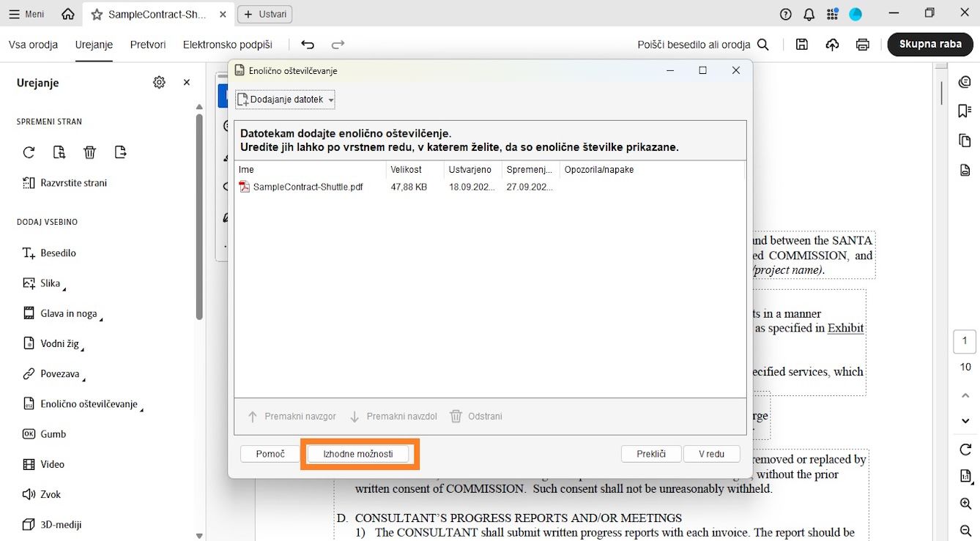
Task: Select the Zvok audio tool
Action: (42, 495)
